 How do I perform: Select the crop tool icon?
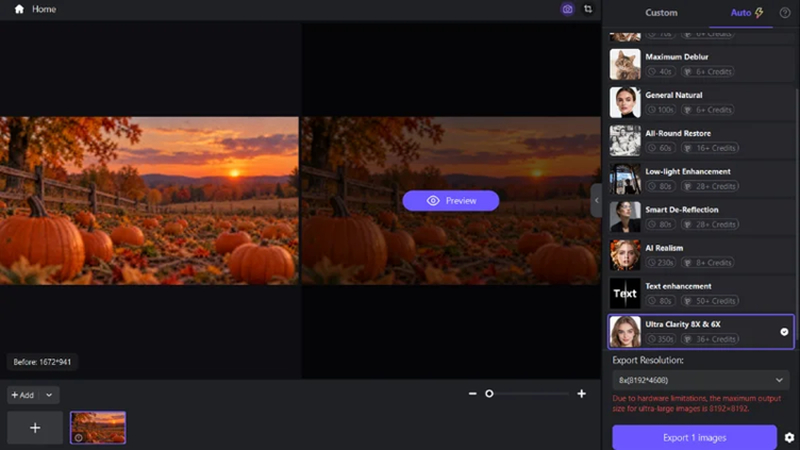point(588,9)
